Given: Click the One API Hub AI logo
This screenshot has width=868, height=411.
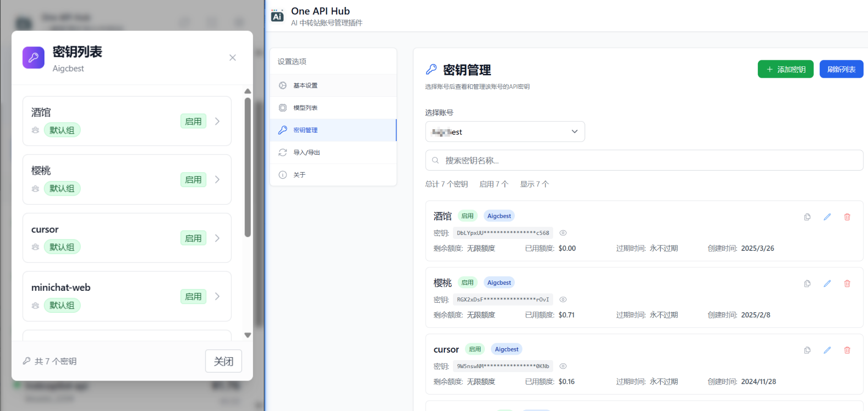Looking at the screenshot, I should pos(277,16).
